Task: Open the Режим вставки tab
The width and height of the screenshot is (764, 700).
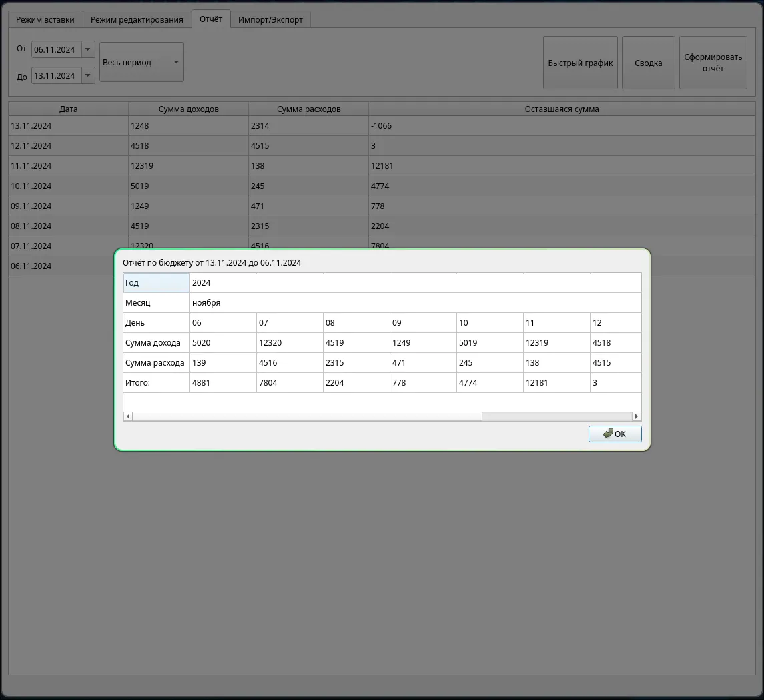Action: (x=45, y=19)
